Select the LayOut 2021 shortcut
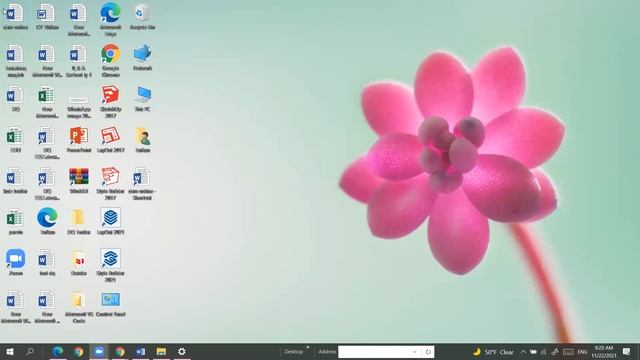The width and height of the screenshot is (640, 360). pos(111,222)
